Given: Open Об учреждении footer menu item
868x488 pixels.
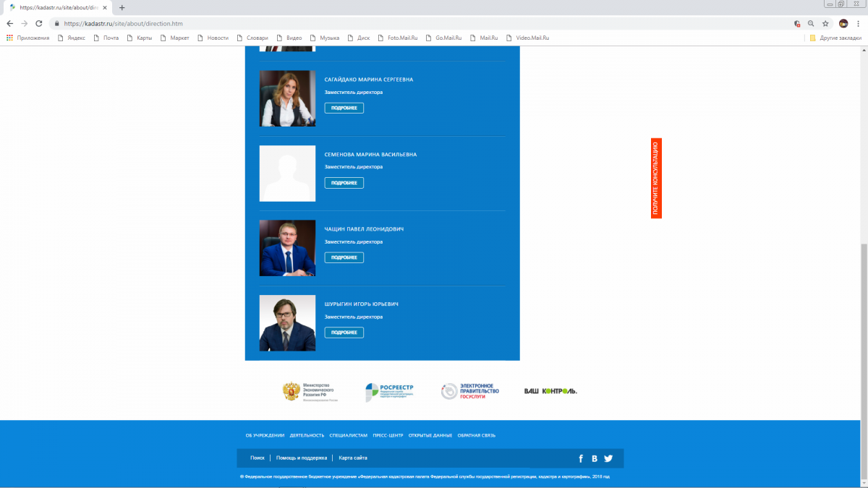Looking at the screenshot, I should coord(265,435).
